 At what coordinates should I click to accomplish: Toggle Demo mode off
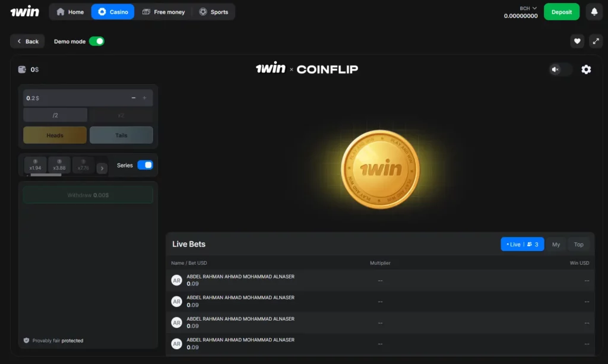coord(95,41)
